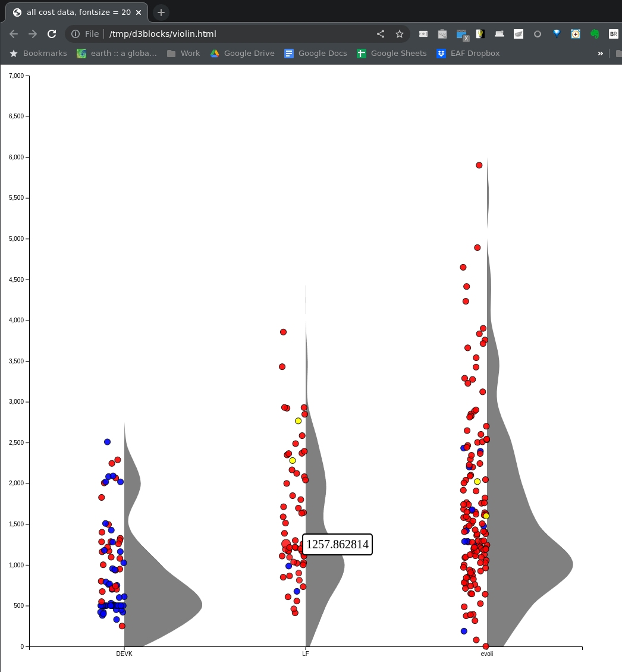Open the Evernote elephant extension
Screen dimensions: 622x672
[x=595, y=34]
